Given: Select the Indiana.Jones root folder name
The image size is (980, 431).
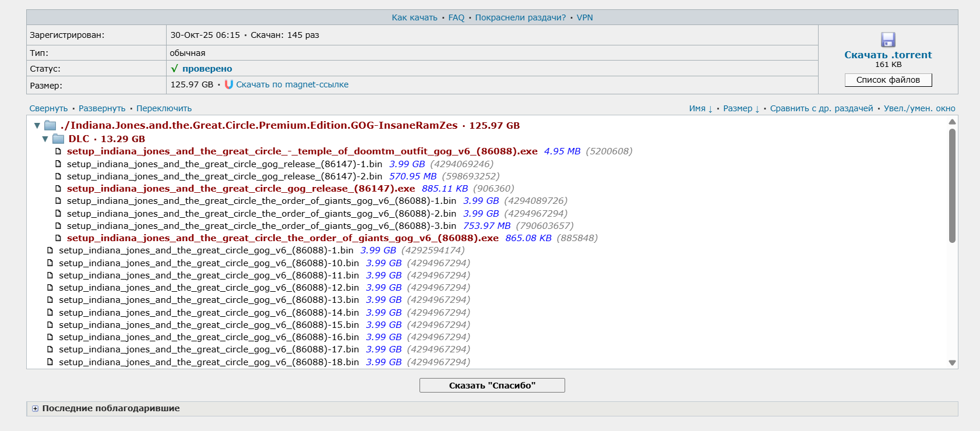Looking at the screenshot, I should pos(259,125).
